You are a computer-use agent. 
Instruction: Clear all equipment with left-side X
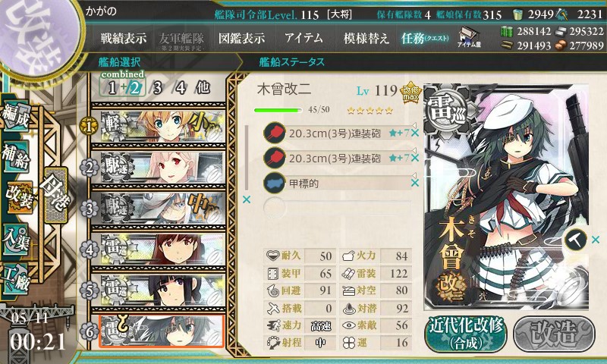[246, 199]
